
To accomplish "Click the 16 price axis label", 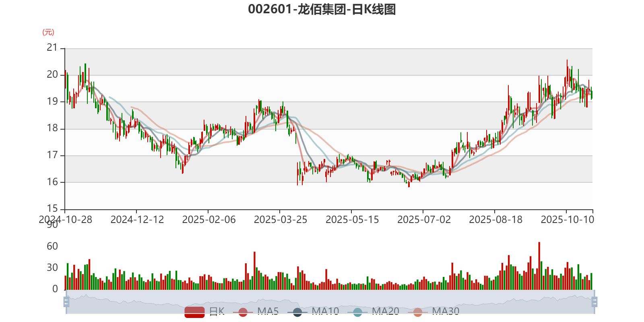I will [52, 182].
